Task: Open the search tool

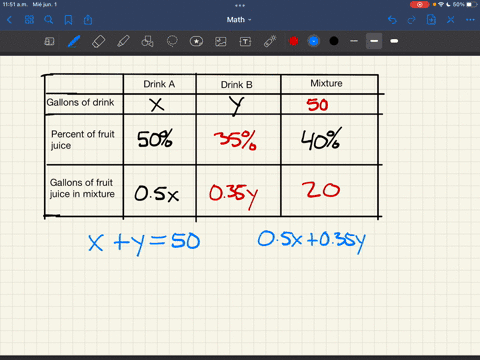Action: 49,20
